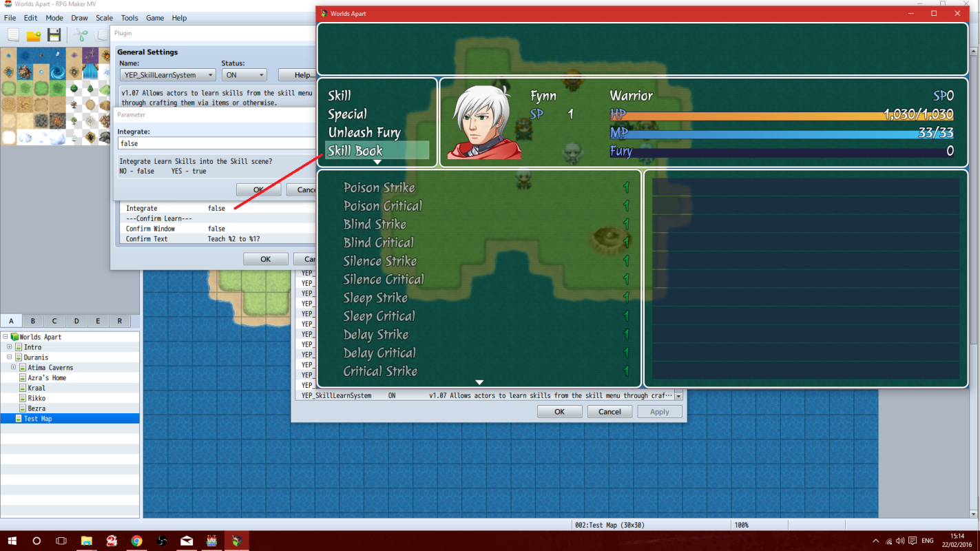Open Task View on the taskbar

click(61, 541)
